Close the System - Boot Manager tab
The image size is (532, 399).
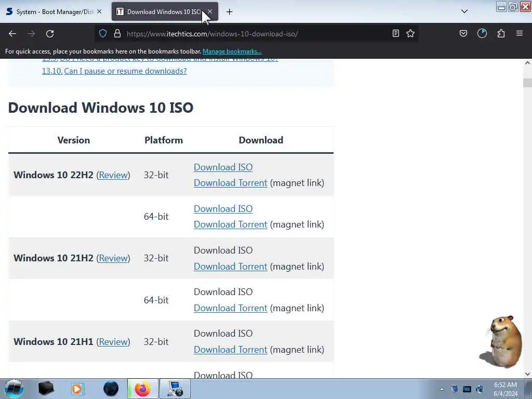99,12
